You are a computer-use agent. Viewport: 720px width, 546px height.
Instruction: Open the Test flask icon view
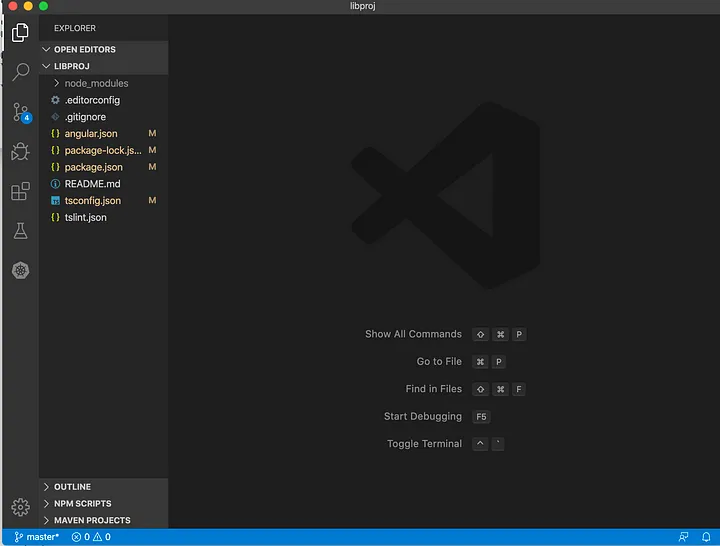point(20,231)
